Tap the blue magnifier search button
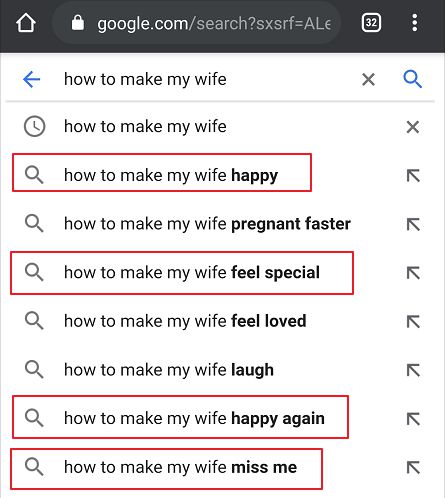 tap(413, 79)
